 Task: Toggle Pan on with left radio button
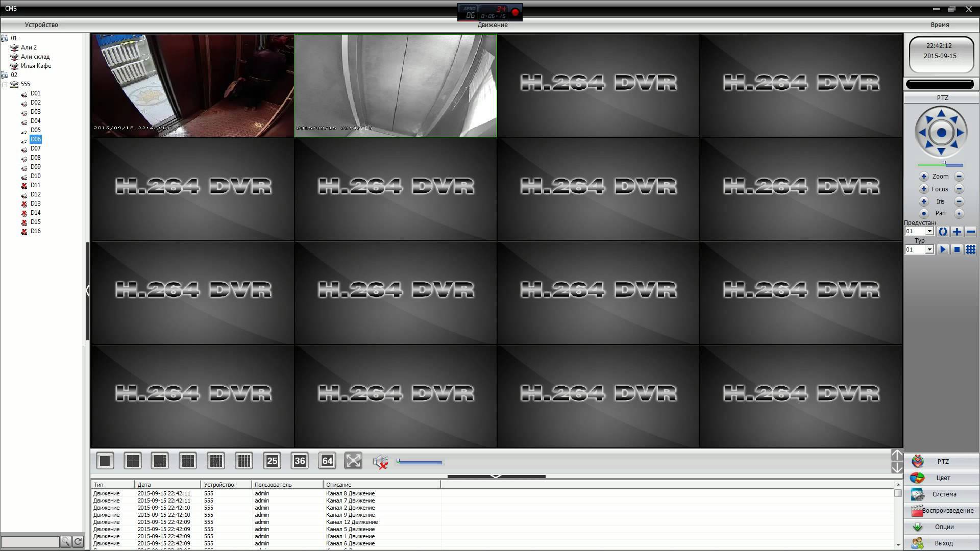923,214
